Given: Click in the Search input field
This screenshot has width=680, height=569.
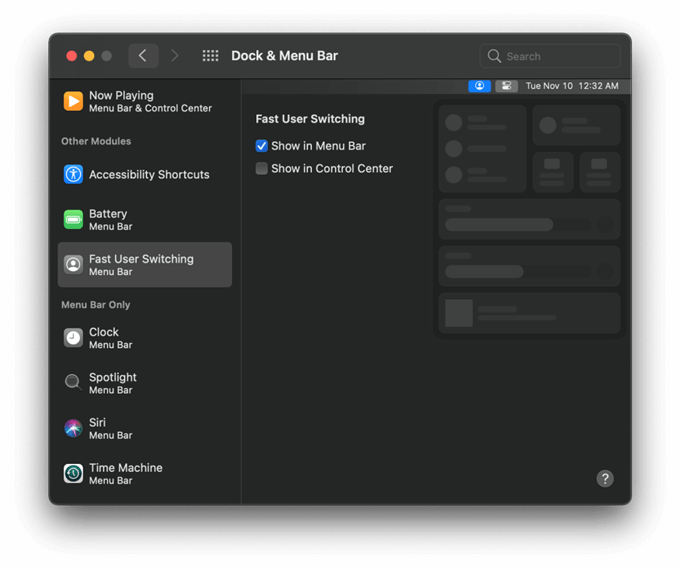Looking at the screenshot, I should click(x=550, y=56).
